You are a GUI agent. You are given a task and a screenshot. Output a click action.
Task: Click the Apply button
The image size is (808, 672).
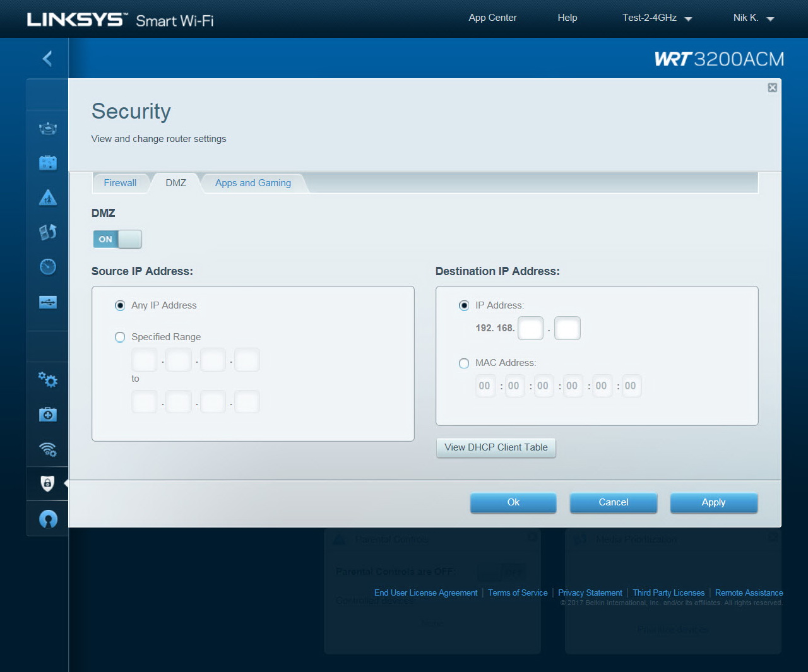713,502
